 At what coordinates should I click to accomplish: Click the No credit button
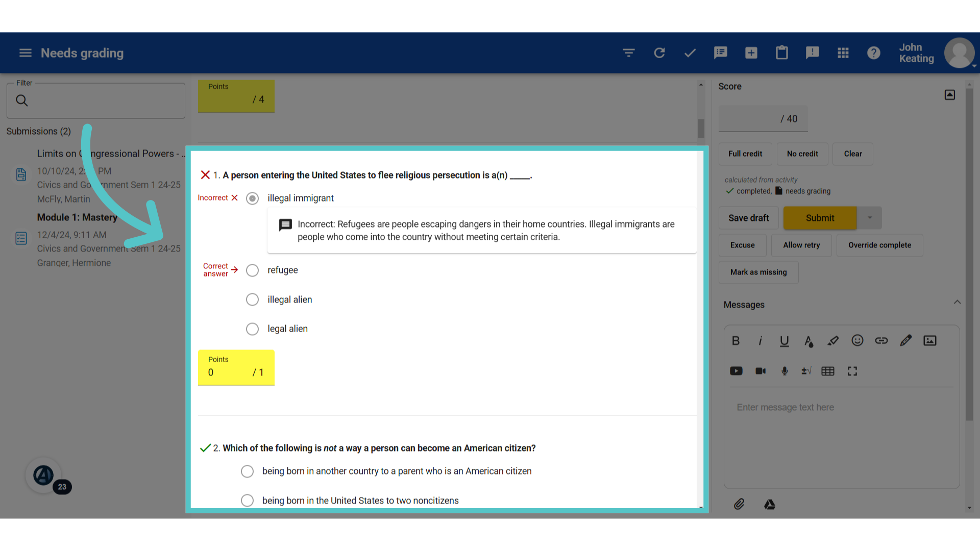(x=802, y=154)
